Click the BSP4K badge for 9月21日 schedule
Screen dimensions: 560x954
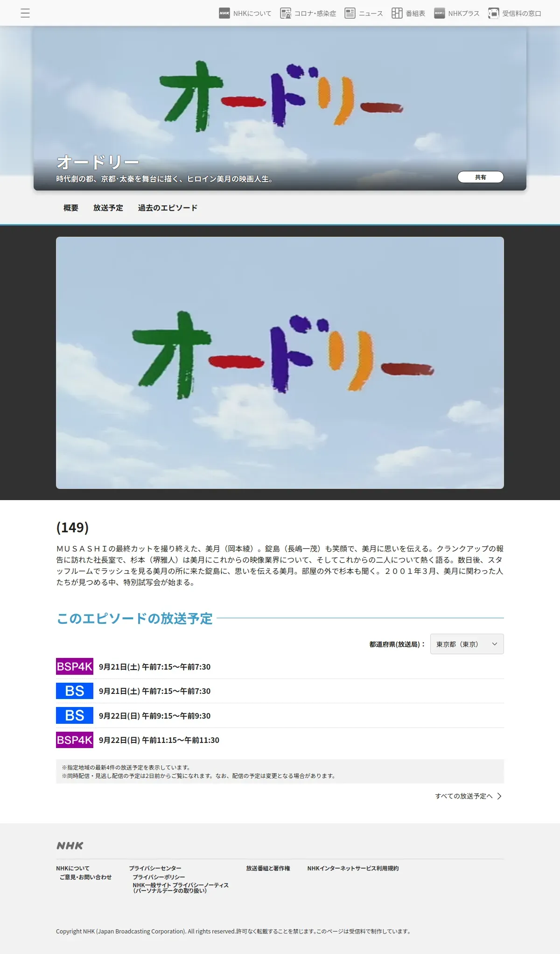pos(75,666)
